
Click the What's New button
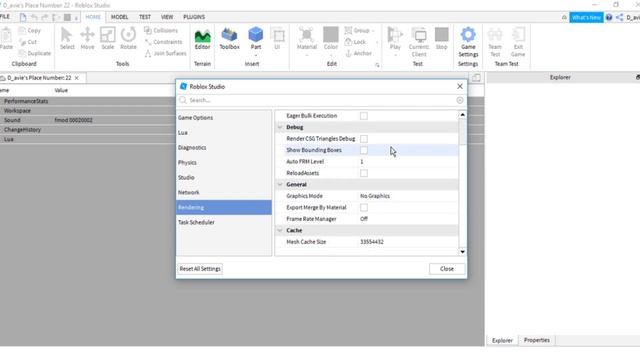tap(586, 17)
